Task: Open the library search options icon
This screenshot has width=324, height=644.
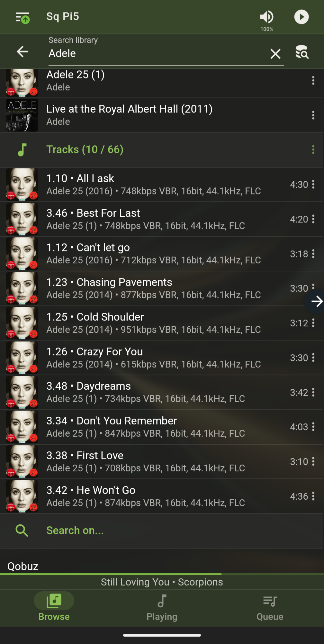Action: [302, 52]
